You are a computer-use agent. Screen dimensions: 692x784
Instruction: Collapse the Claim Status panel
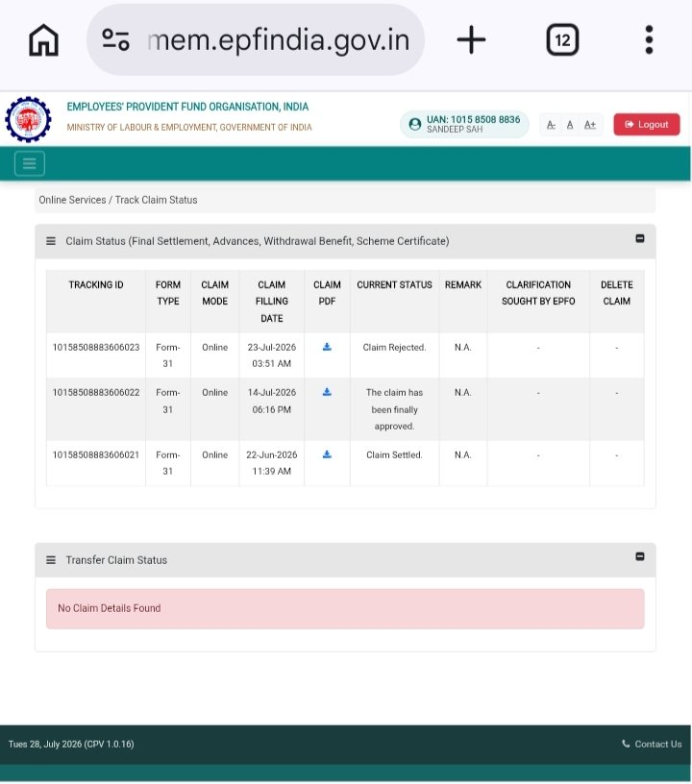pos(639,238)
